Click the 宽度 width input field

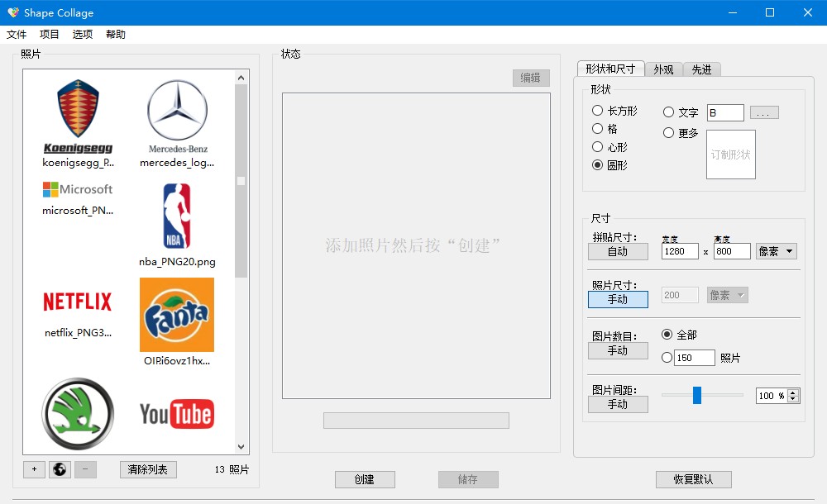click(x=679, y=251)
